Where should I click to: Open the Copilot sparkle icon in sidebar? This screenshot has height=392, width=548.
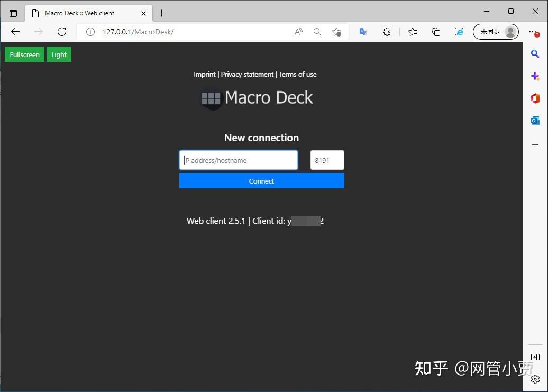coord(535,76)
